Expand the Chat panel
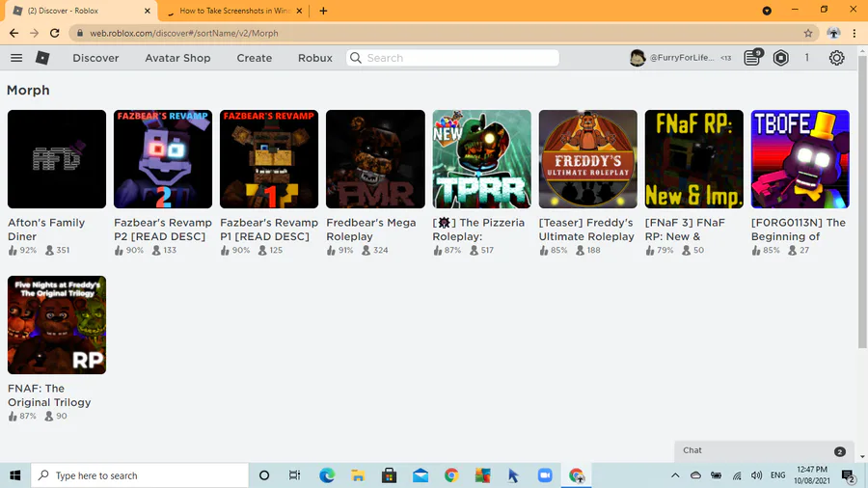 pos(764,451)
